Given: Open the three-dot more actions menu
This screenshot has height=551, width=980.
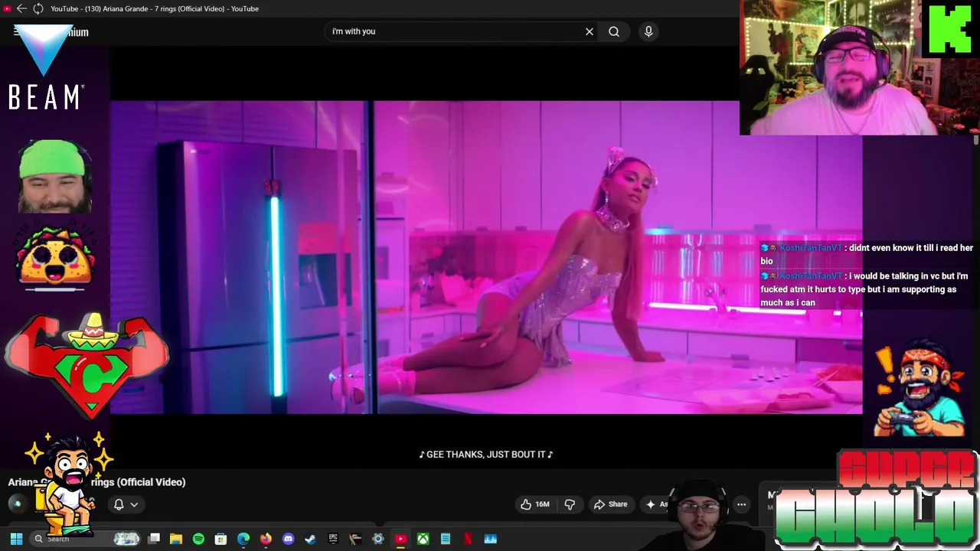Looking at the screenshot, I should [741, 504].
